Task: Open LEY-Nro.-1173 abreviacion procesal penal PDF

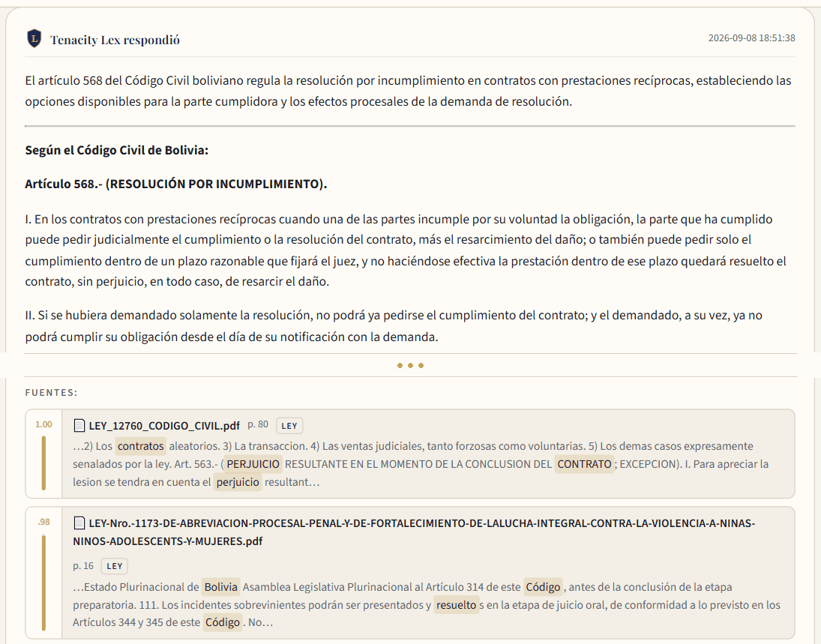Action: [414, 532]
